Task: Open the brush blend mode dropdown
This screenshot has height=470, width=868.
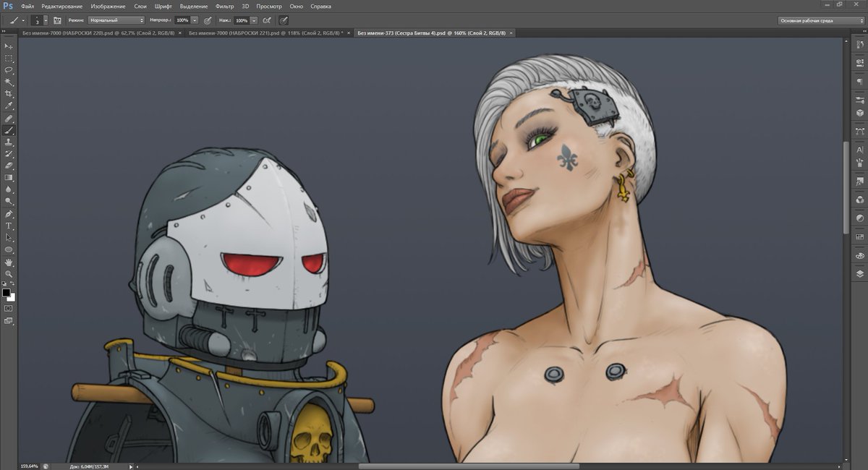Action: (x=116, y=20)
